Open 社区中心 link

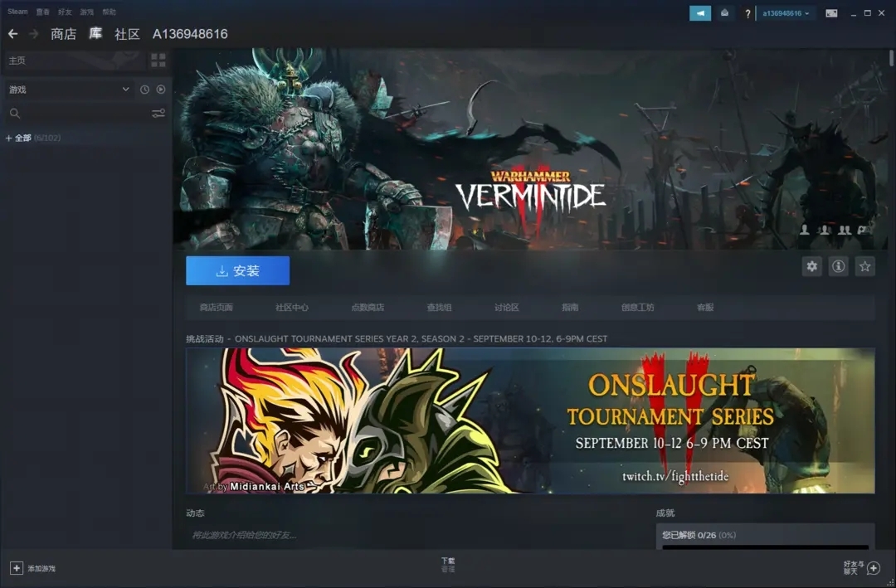pos(291,308)
